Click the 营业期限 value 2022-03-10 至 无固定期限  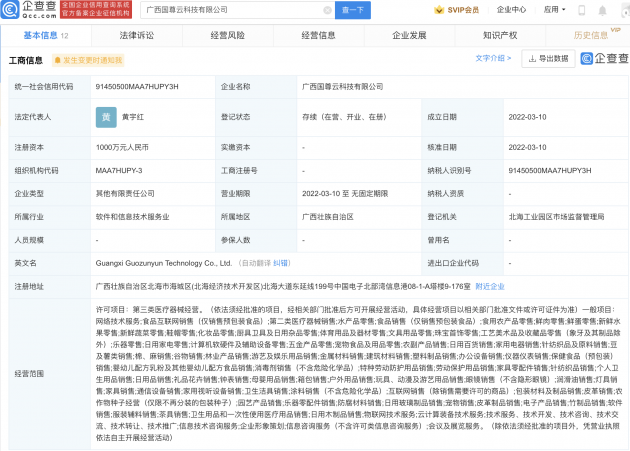pos(345,193)
